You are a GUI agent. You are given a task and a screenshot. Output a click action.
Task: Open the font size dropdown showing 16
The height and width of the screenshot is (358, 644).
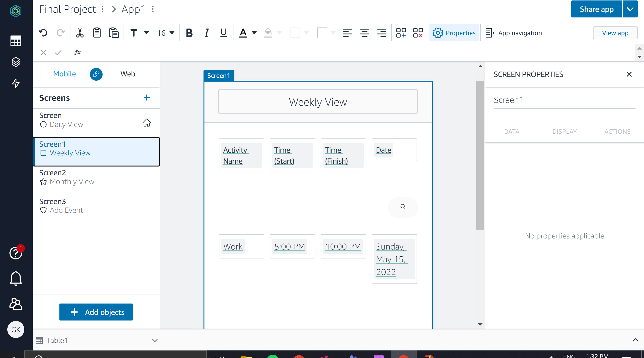click(166, 33)
